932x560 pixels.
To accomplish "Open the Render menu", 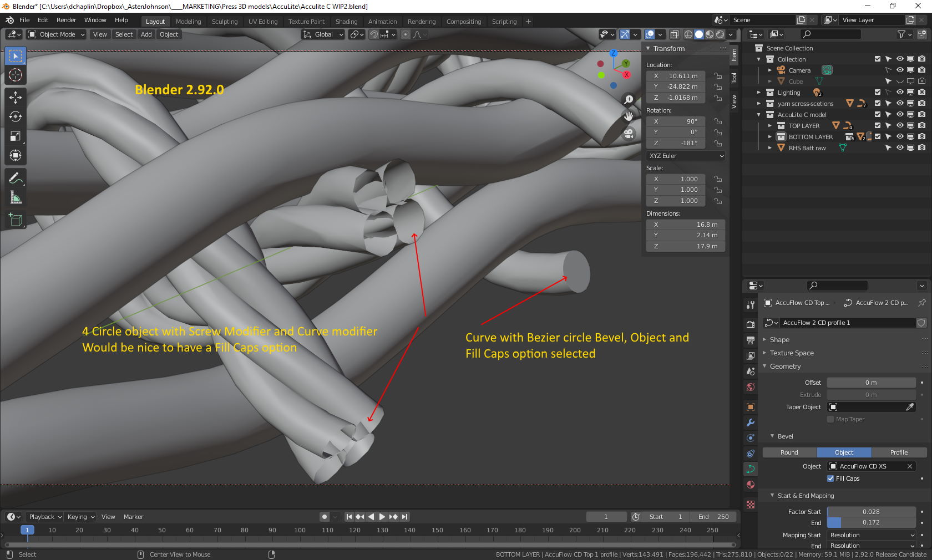I will coord(66,20).
